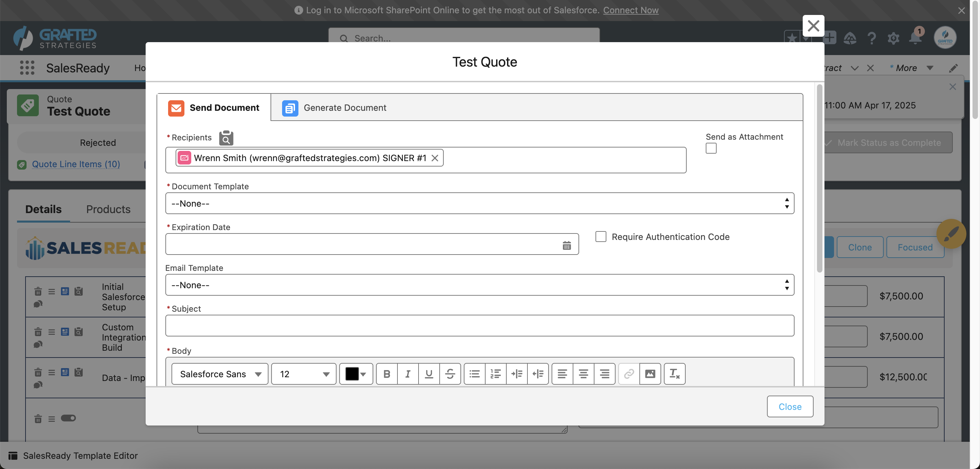980x469 pixels.
Task: Select the Send Document tab
Action: pos(214,108)
